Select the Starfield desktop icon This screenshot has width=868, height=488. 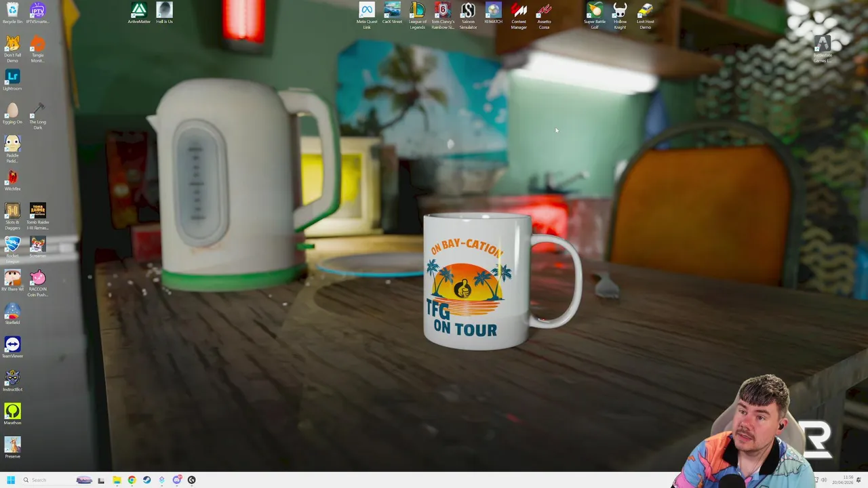pyautogui.click(x=12, y=314)
